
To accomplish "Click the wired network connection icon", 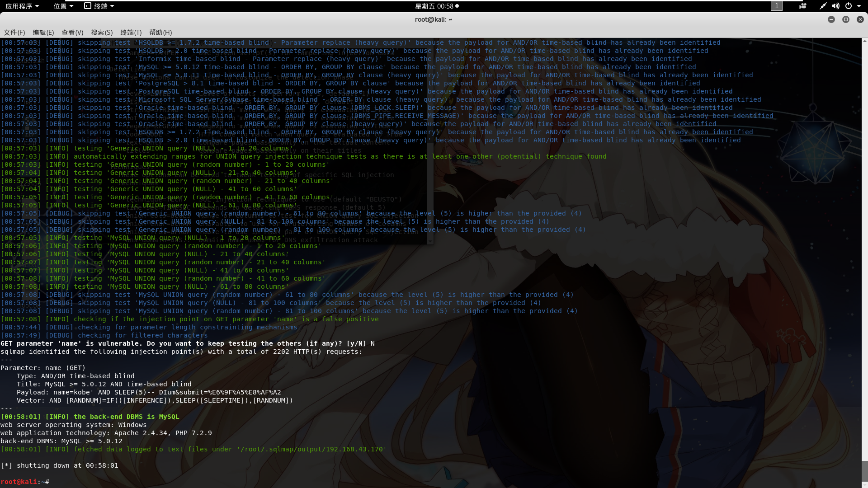I will pos(823,6).
